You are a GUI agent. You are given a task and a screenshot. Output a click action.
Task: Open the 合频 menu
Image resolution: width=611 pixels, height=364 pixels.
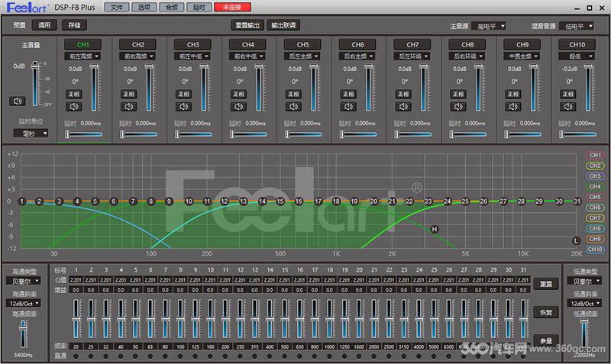[171, 7]
